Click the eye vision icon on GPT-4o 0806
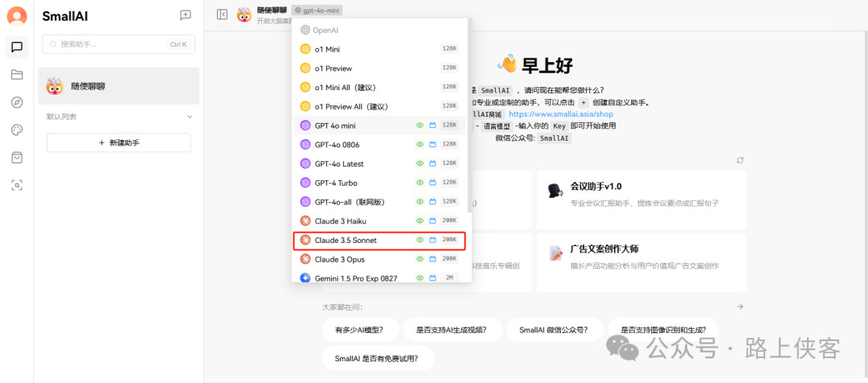The width and height of the screenshot is (868, 383). click(420, 144)
